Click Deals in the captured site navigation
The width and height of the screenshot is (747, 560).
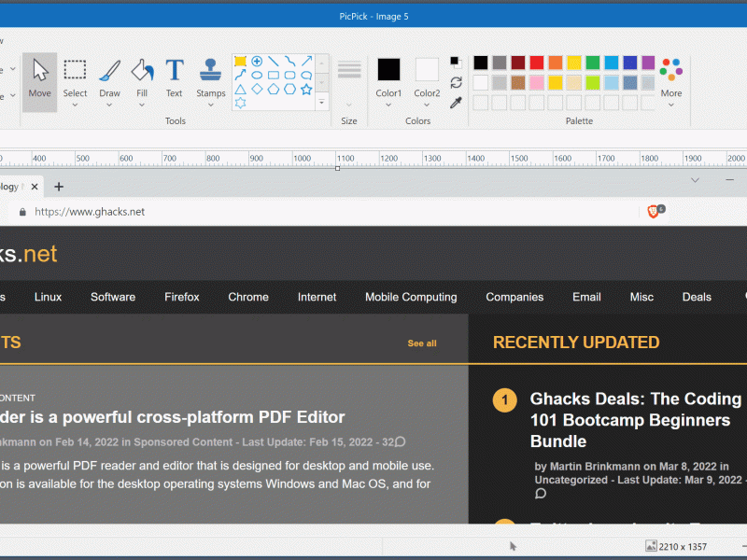[697, 297]
